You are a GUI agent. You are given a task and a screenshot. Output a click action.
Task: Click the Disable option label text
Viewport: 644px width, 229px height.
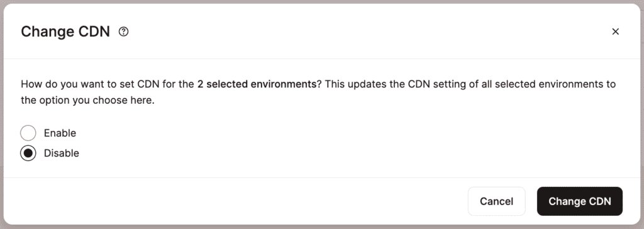tap(62, 153)
